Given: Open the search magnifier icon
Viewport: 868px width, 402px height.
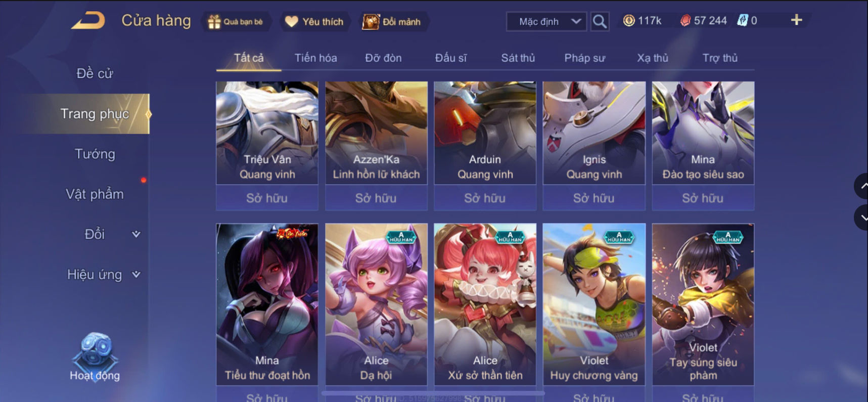Looking at the screenshot, I should pyautogui.click(x=600, y=21).
